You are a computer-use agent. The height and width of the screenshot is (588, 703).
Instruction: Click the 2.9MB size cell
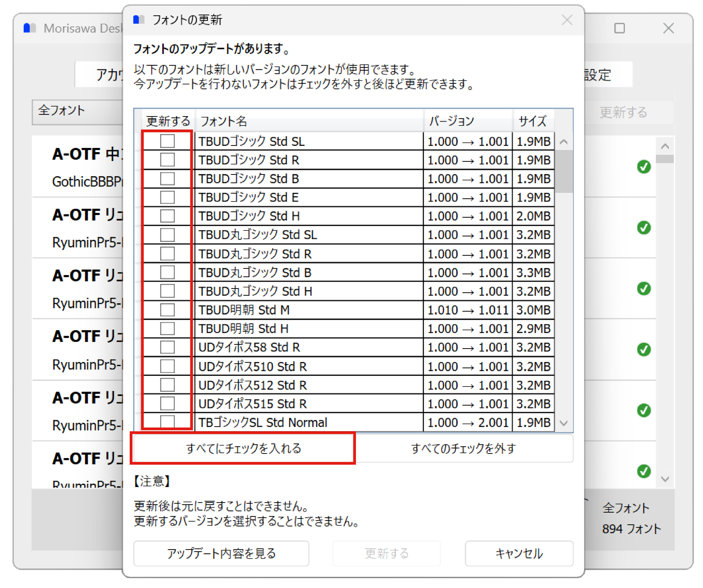[x=534, y=329]
